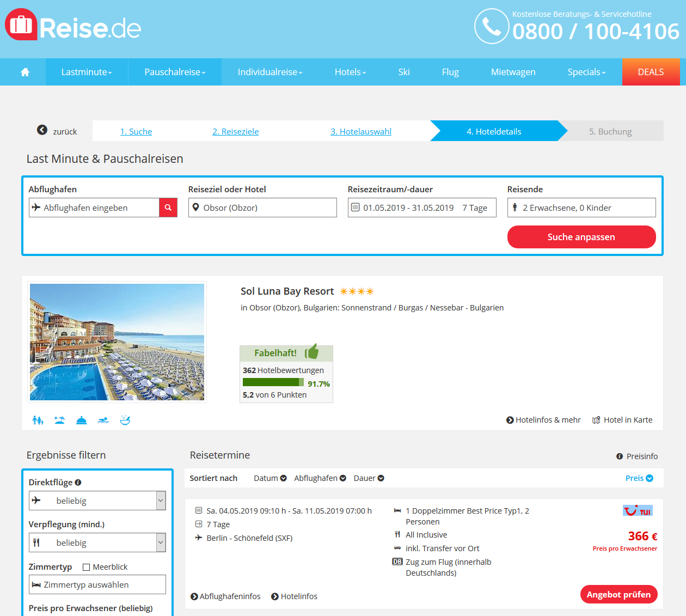
Task: Click the Suche anpassen button
Action: tap(581, 237)
